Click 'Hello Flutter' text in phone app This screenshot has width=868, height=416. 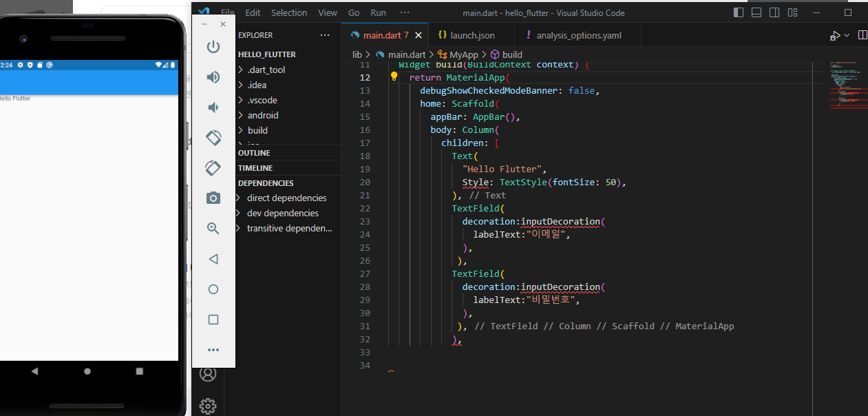[14, 98]
